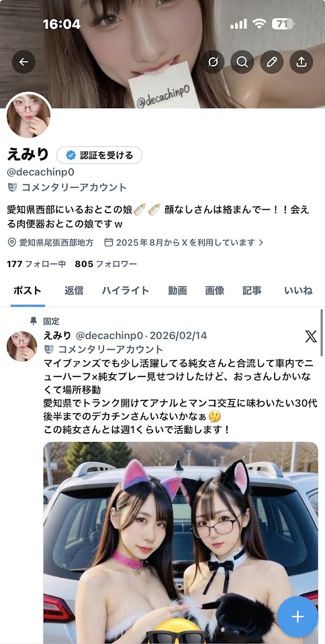
Task: Open the 177 フォロー中 following list
Action: coord(36,264)
